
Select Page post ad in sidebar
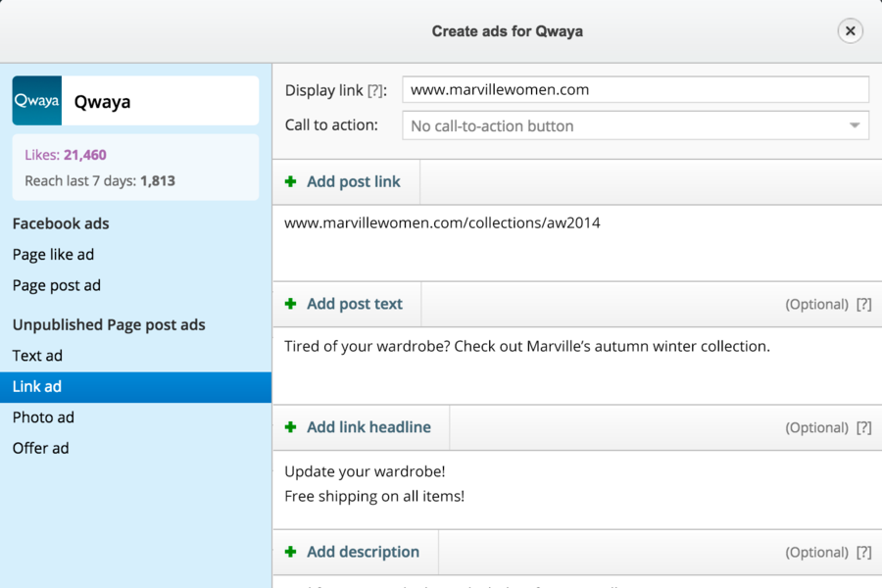57,285
